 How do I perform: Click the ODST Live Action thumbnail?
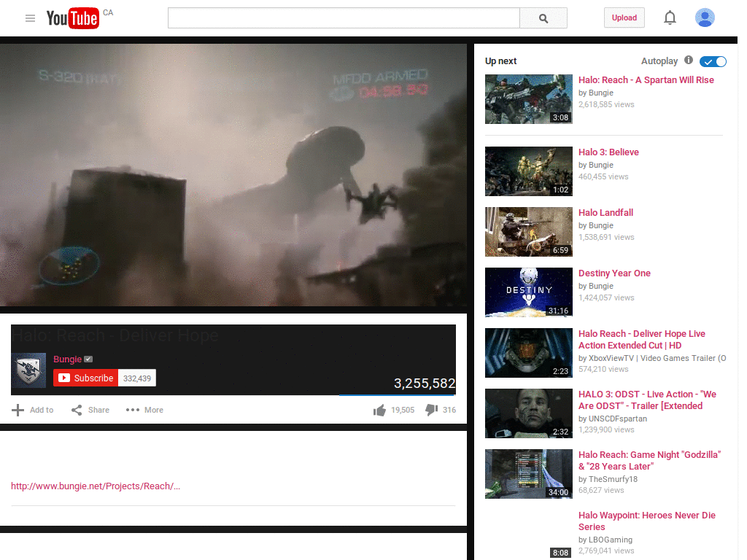coord(529,413)
